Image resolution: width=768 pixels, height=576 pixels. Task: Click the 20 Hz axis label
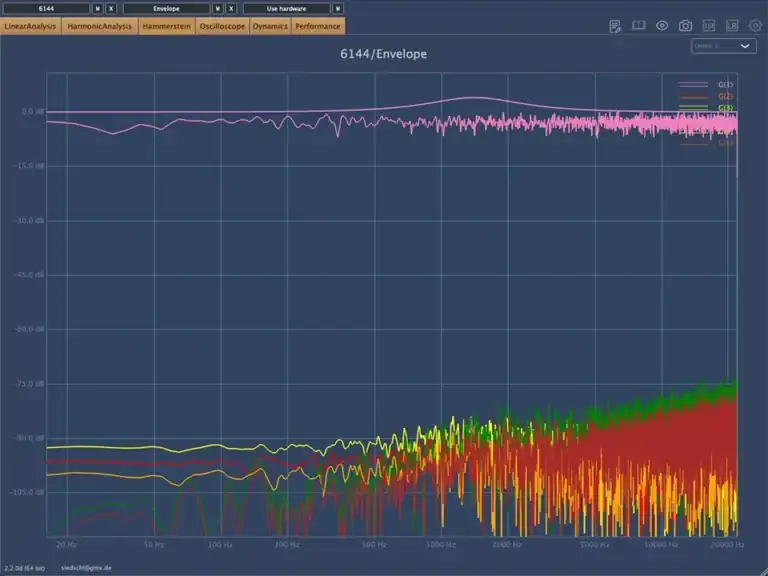66,545
